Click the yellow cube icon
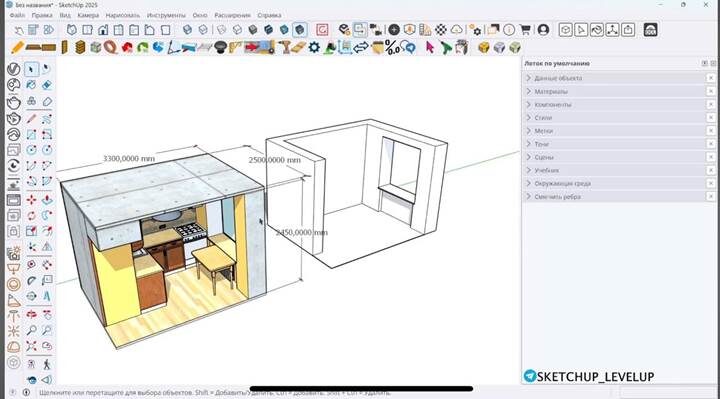This screenshot has height=399, width=720. click(484, 47)
